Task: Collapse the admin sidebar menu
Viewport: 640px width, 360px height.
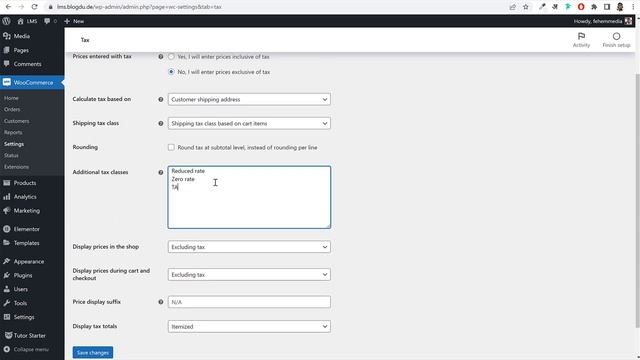Action: (x=32, y=349)
